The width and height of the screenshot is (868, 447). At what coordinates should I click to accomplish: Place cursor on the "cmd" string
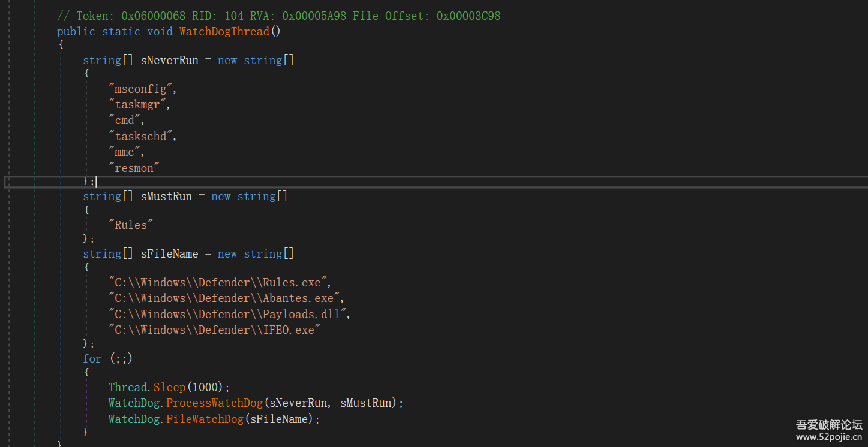click(125, 120)
